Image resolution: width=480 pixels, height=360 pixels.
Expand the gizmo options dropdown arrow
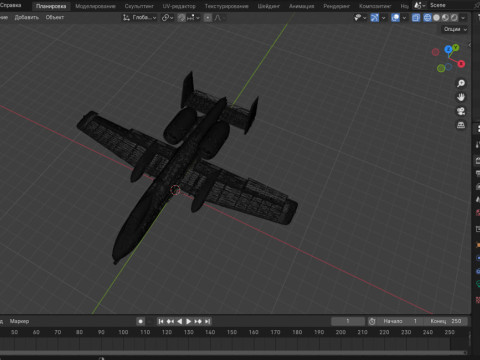click(x=383, y=18)
